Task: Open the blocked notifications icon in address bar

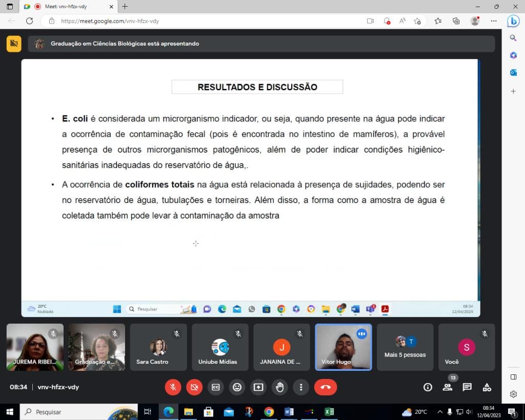Action: [x=387, y=21]
